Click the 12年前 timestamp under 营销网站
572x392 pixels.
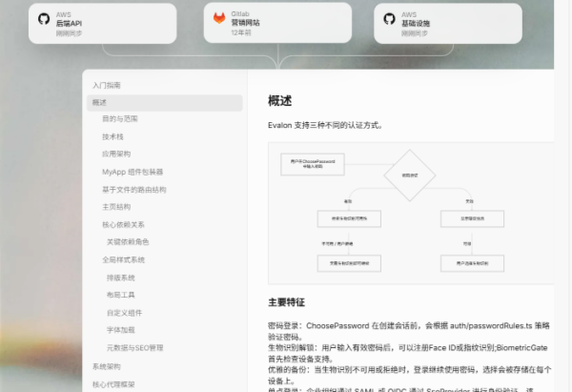point(241,32)
